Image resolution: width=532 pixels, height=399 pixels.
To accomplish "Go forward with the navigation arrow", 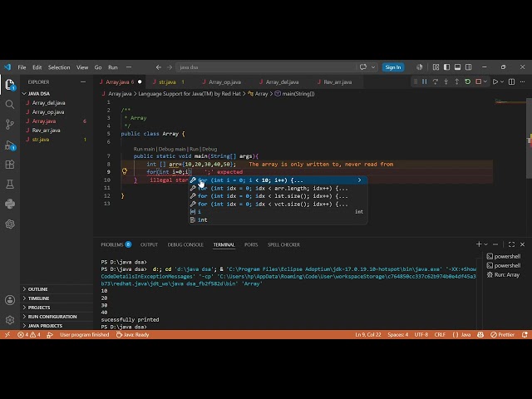I will (170, 67).
